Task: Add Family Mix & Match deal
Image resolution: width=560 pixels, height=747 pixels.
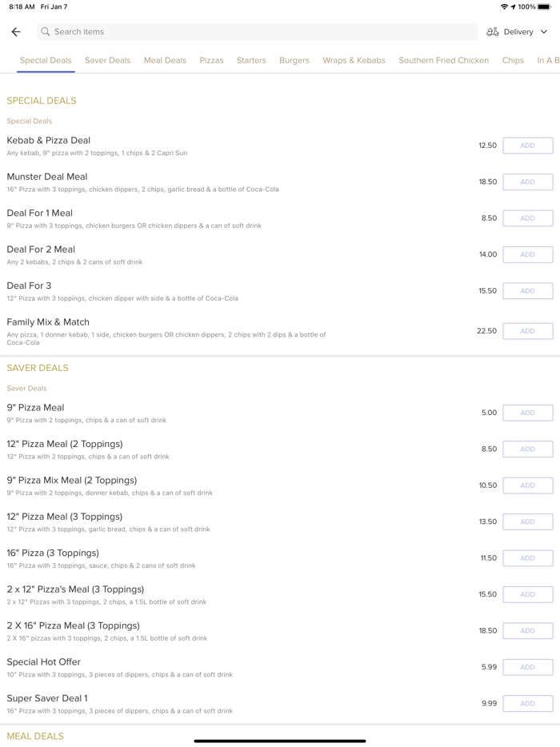Action: pyautogui.click(x=527, y=330)
